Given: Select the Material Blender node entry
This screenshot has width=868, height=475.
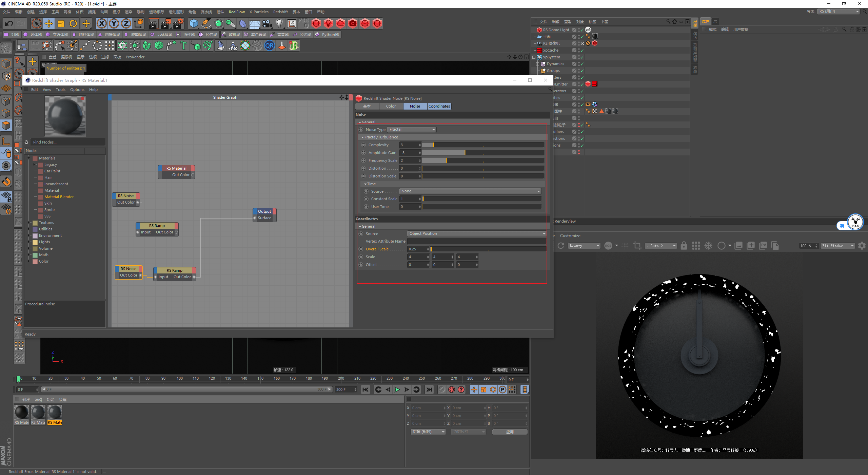Looking at the screenshot, I should pyautogui.click(x=59, y=197).
